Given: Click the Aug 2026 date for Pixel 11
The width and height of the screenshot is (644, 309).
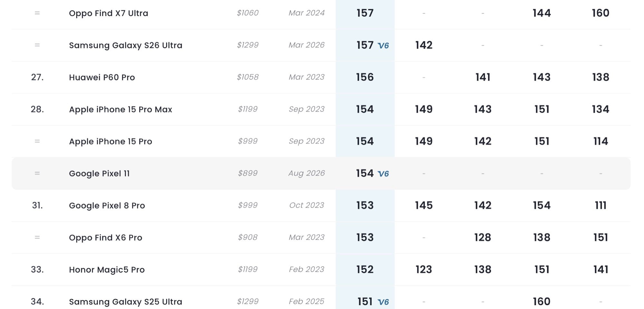Looking at the screenshot, I should [307, 173].
